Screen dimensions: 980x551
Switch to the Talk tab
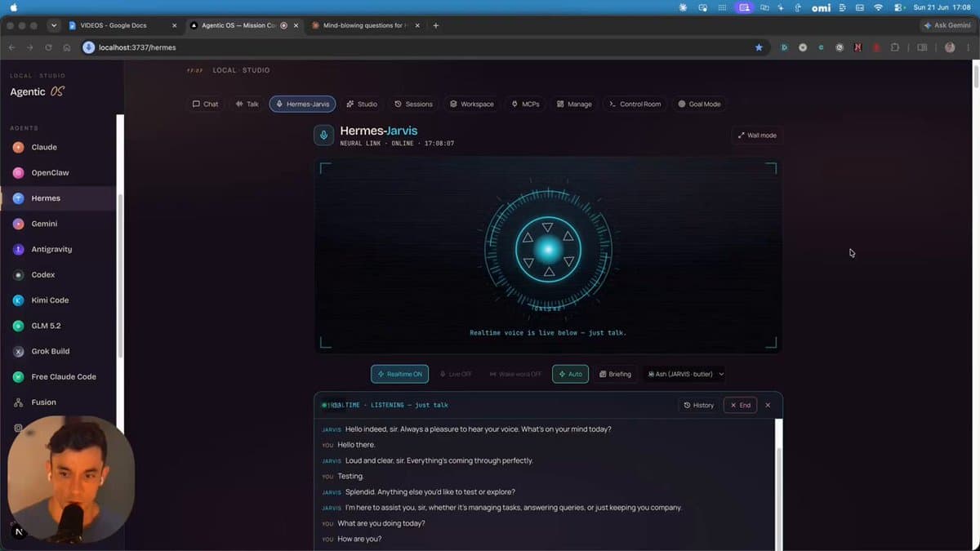(x=247, y=104)
